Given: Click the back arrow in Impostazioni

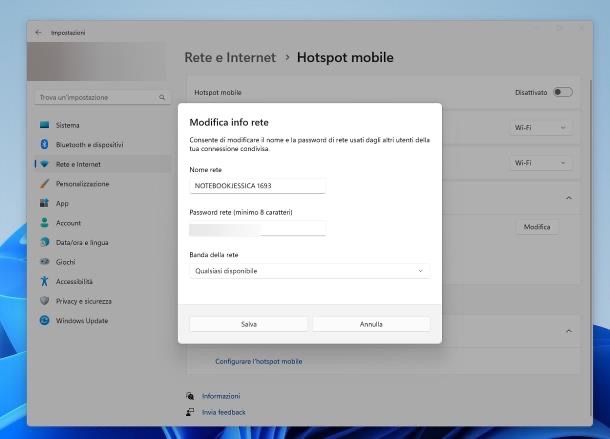Looking at the screenshot, I should pyautogui.click(x=39, y=32).
